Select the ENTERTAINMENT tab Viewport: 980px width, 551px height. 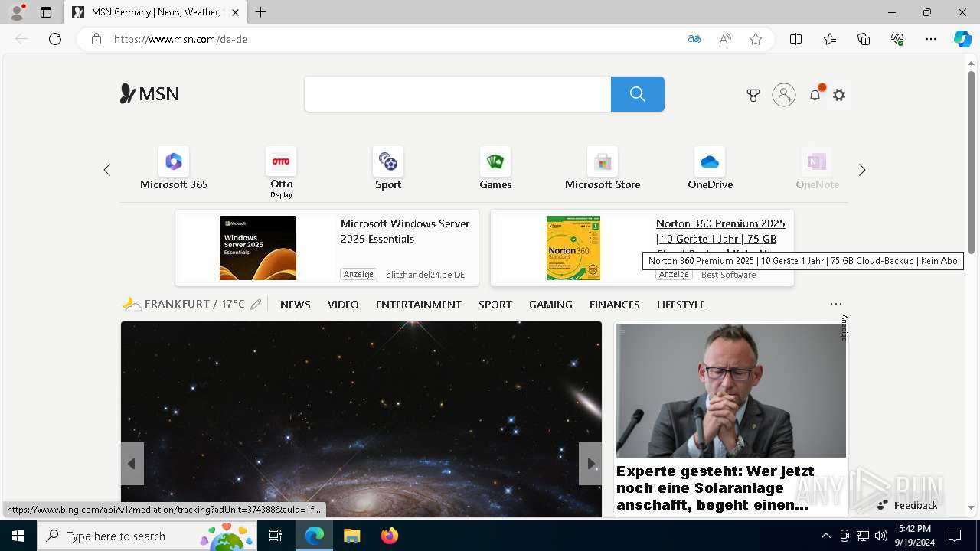[x=419, y=305]
